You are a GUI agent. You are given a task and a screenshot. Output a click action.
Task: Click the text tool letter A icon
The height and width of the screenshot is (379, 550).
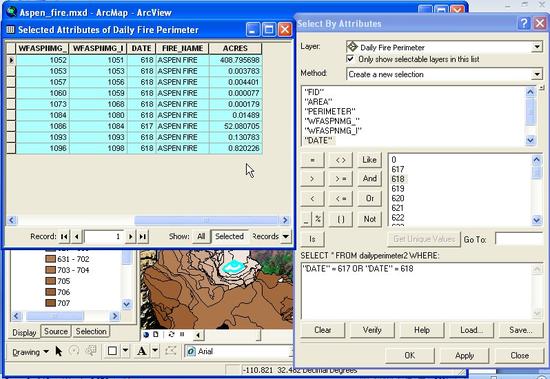click(142, 351)
